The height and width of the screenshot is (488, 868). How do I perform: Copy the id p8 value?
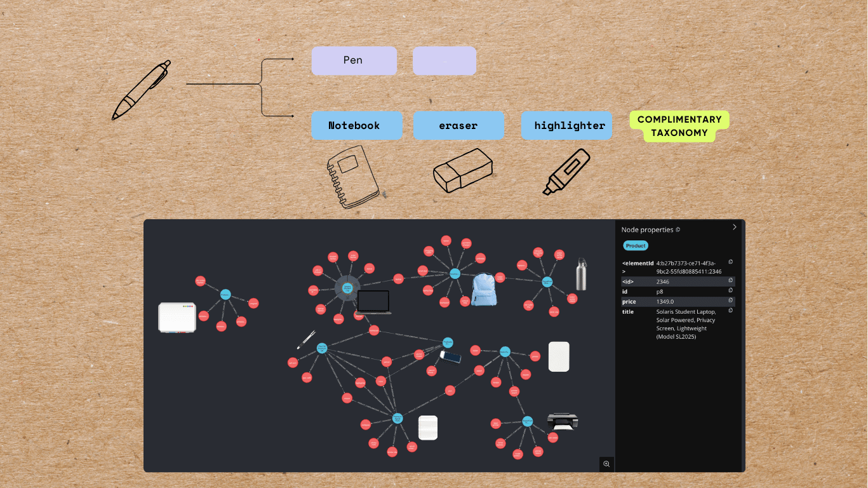click(x=731, y=290)
